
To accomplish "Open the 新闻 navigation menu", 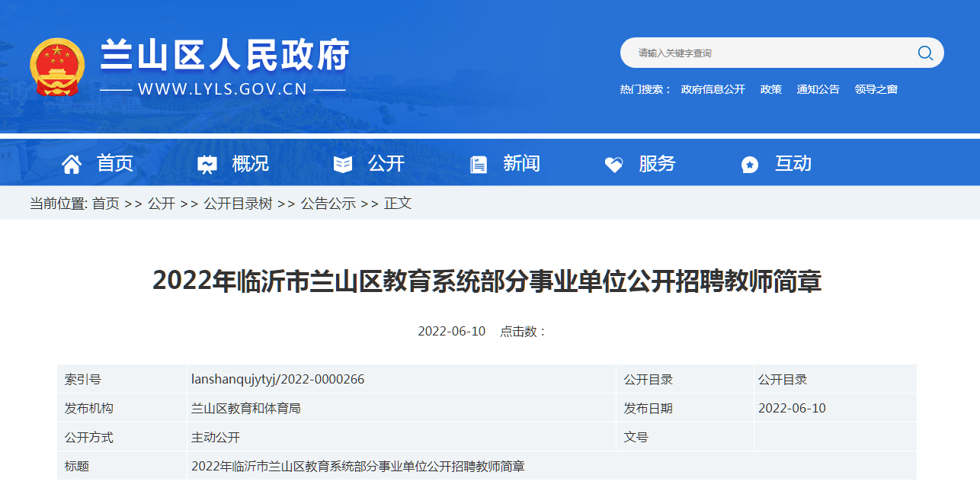I will pyautogui.click(x=522, y=163).
